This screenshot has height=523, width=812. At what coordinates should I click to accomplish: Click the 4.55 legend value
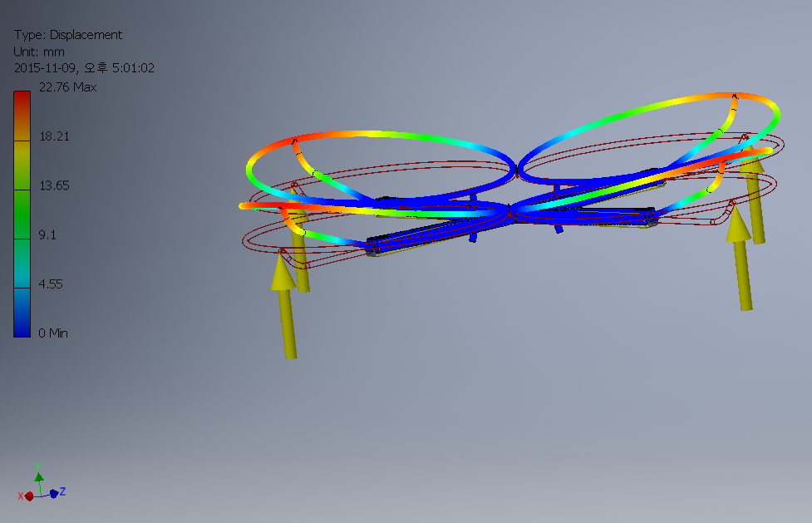coord(51,284)
